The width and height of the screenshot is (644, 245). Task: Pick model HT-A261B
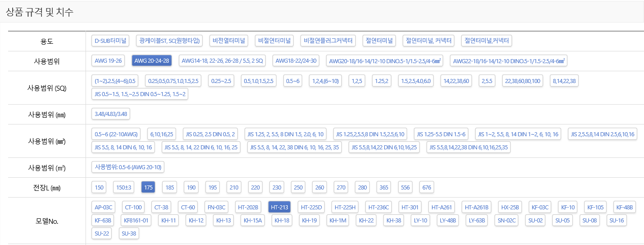click(476, 208)
